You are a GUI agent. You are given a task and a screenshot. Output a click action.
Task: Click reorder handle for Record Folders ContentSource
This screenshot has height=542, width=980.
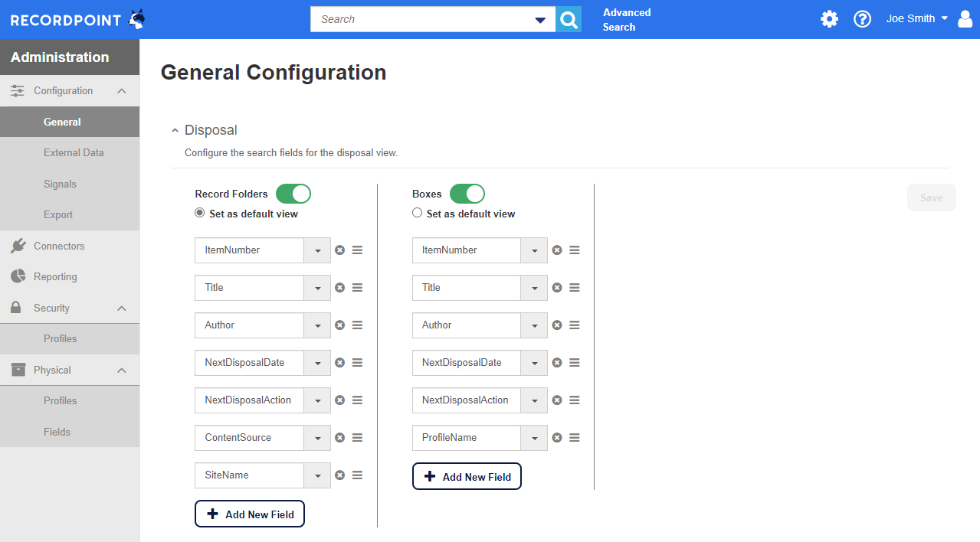point(357,438)
